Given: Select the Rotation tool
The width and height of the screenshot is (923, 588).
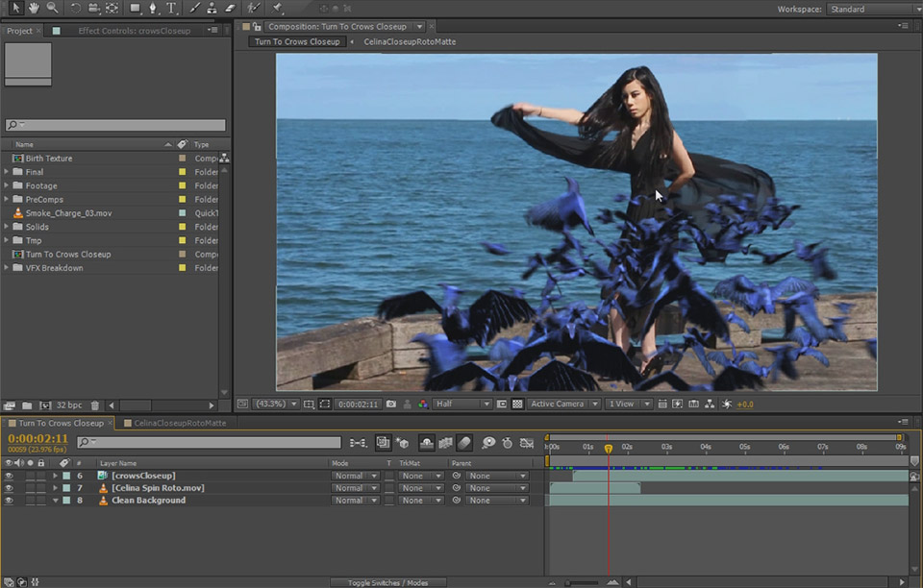Looking at the screenshot, I should click(75, 8).
